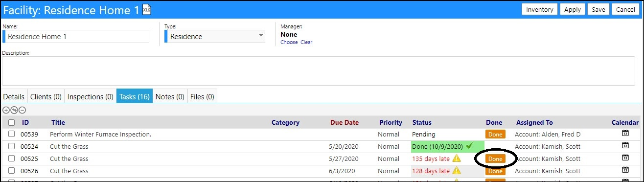
Task: Click the 5/20/2020 due date
Action: point(345,146)
